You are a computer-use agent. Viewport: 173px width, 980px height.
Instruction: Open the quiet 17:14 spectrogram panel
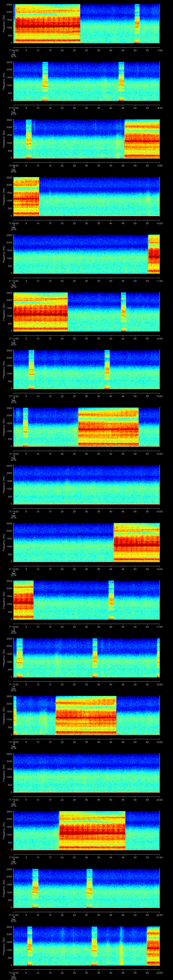[86, 484]
